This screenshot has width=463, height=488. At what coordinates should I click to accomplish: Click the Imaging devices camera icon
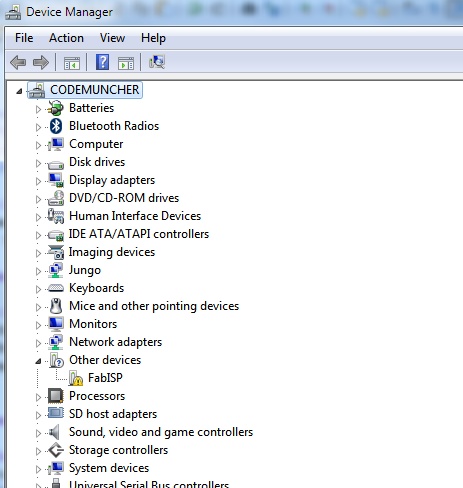(56, 252)
